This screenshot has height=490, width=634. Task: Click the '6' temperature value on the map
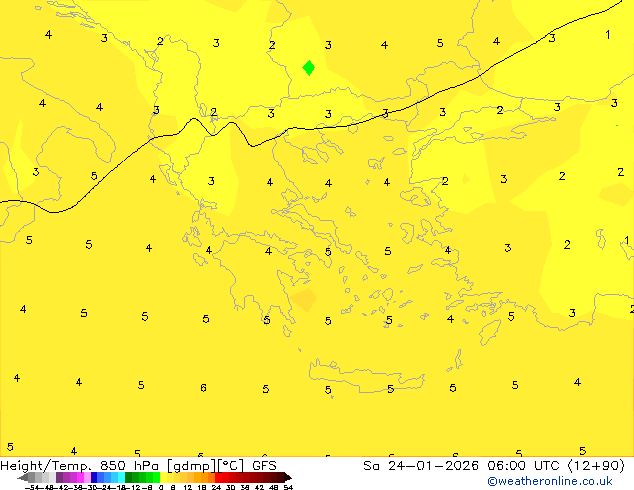click(x=203, y=388)
